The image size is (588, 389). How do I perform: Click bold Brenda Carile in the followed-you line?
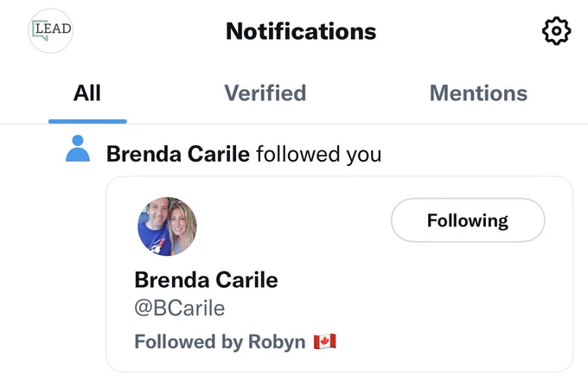(178, 154)
